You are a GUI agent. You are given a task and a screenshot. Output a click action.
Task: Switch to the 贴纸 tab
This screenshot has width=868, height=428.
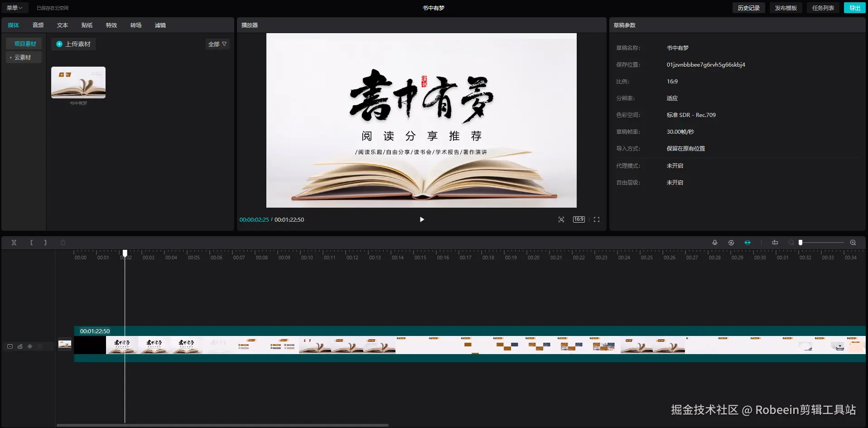[87, 25]
